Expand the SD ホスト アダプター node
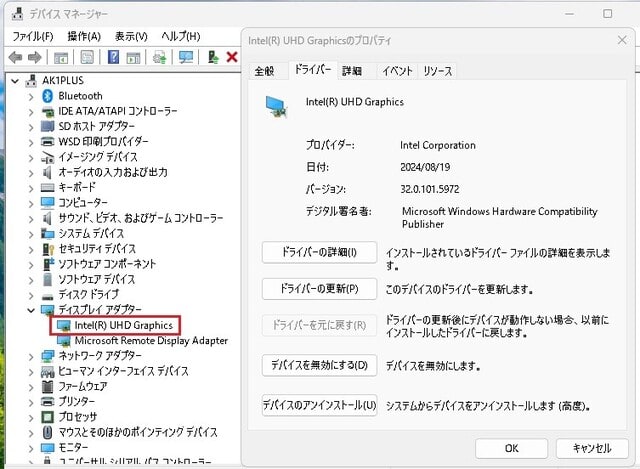 click(31, 127)
